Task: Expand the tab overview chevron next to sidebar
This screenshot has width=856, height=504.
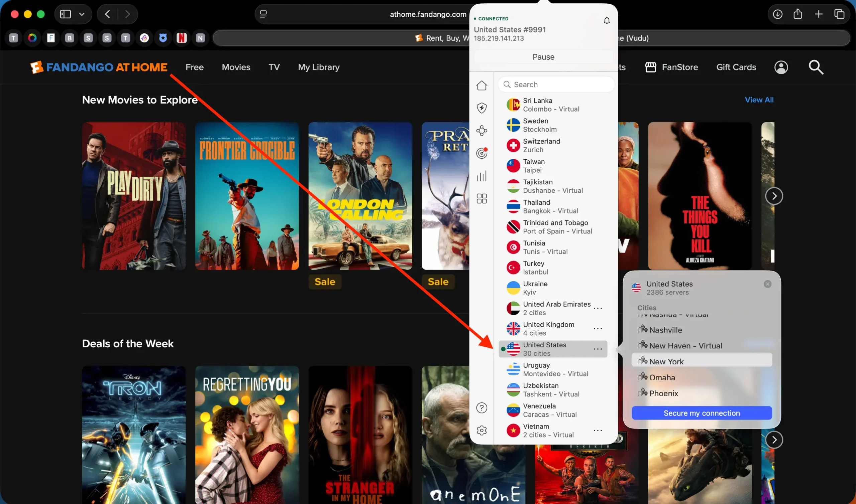Action: [82, 14]
